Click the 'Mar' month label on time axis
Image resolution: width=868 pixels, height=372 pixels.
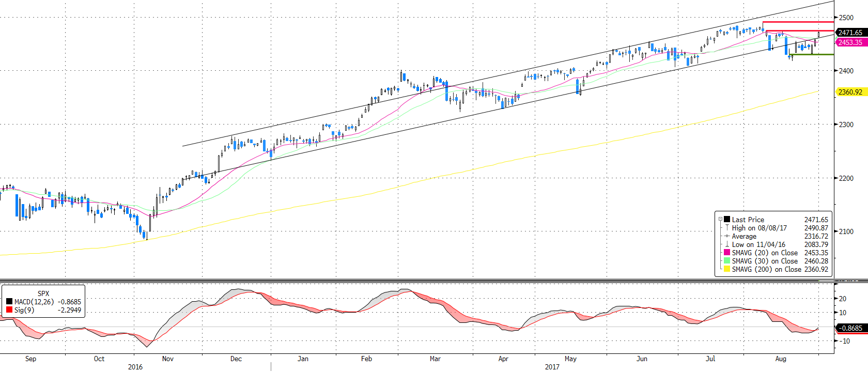coord(435,359)
